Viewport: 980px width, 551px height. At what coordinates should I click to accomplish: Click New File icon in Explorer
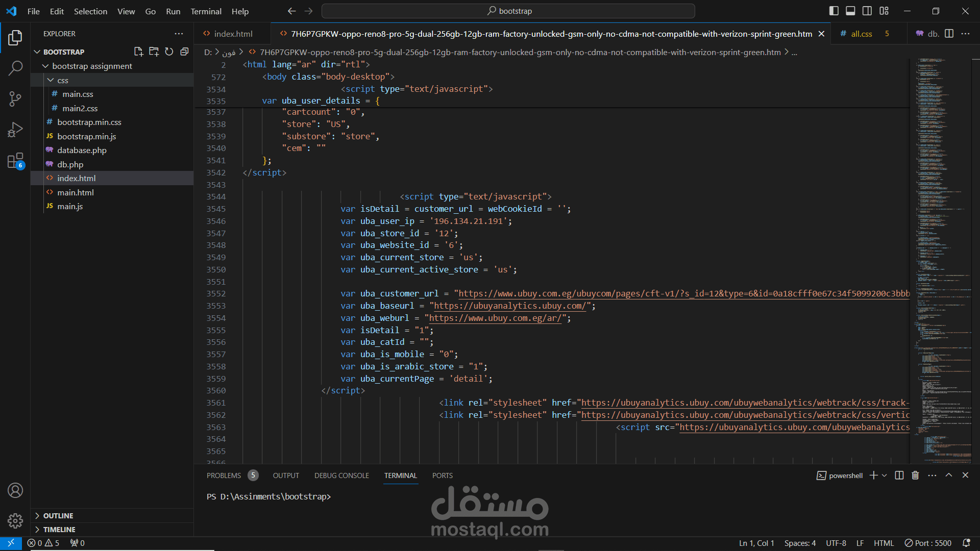(x=138, y=52)
